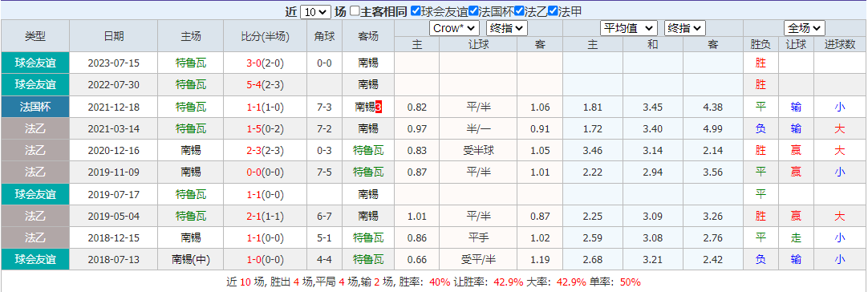868x292 pixels.
Task: Click away odds 1.19 in the 2018-07-13 row
Action: click(x=540, y=259)
